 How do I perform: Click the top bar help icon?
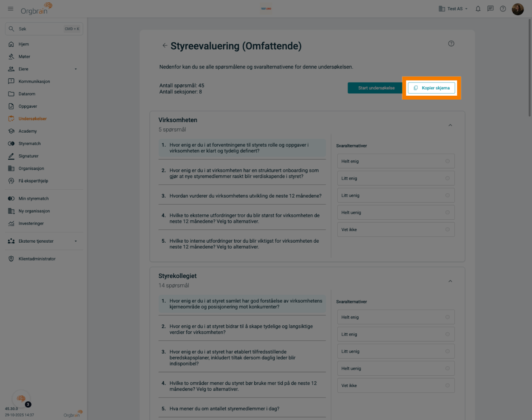[x=503, y=9]
